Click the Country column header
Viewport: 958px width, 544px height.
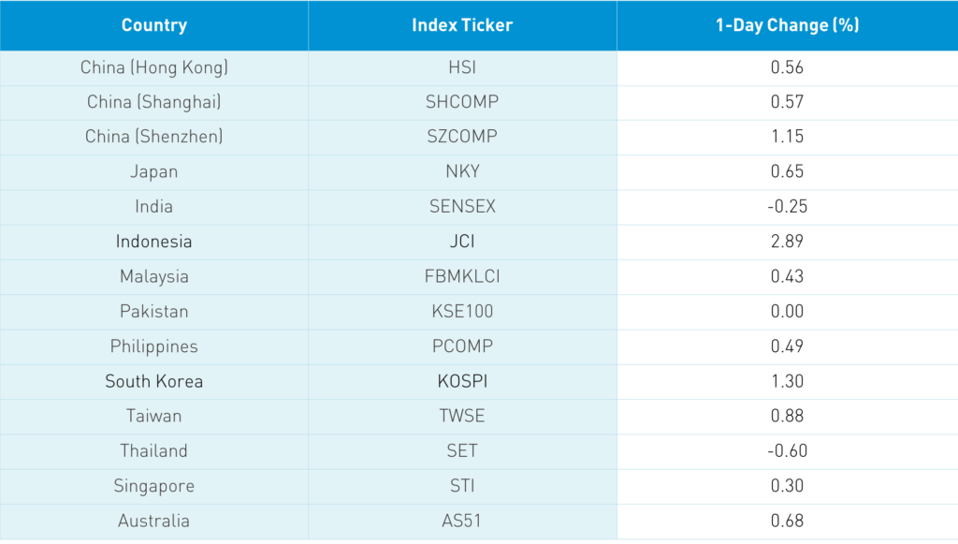(x=154, y=25)
